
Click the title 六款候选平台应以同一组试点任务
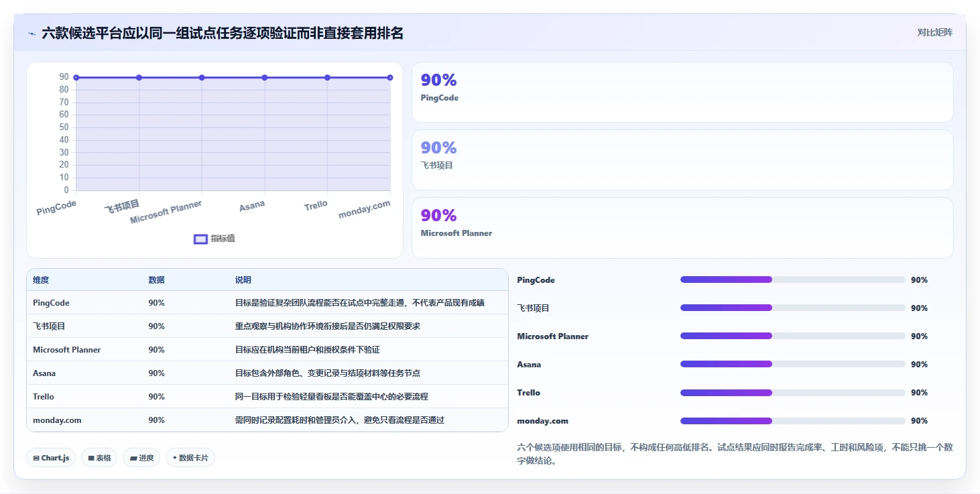click(x=223, y=34)
